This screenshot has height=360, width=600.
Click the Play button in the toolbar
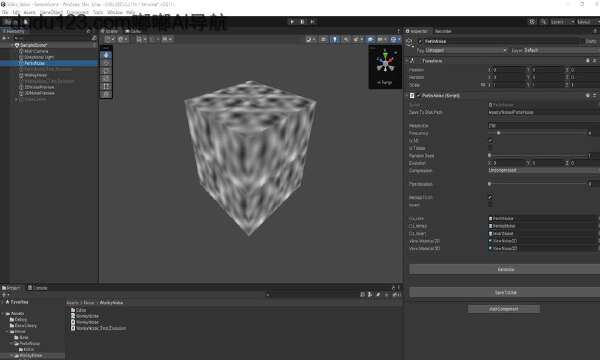tap(292, 22)
